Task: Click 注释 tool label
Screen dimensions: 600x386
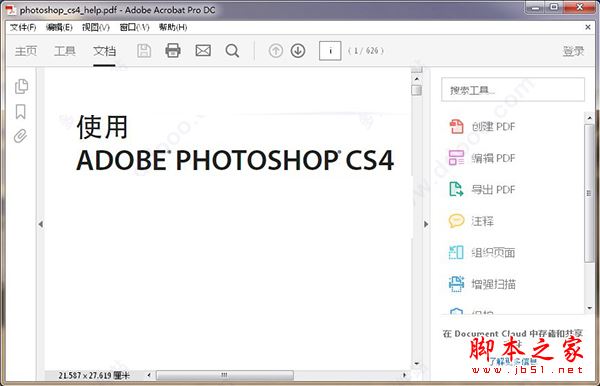Action: 483,221
